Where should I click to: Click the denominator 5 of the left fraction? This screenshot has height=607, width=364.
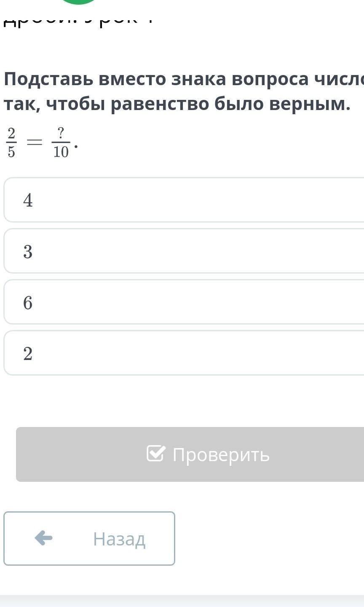tap(11, 152)
